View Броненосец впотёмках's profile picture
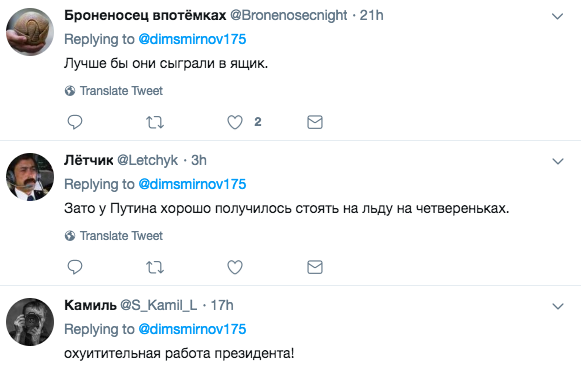Image resolution: width=581 pixels, height=367 pixels. pos(30,32)
